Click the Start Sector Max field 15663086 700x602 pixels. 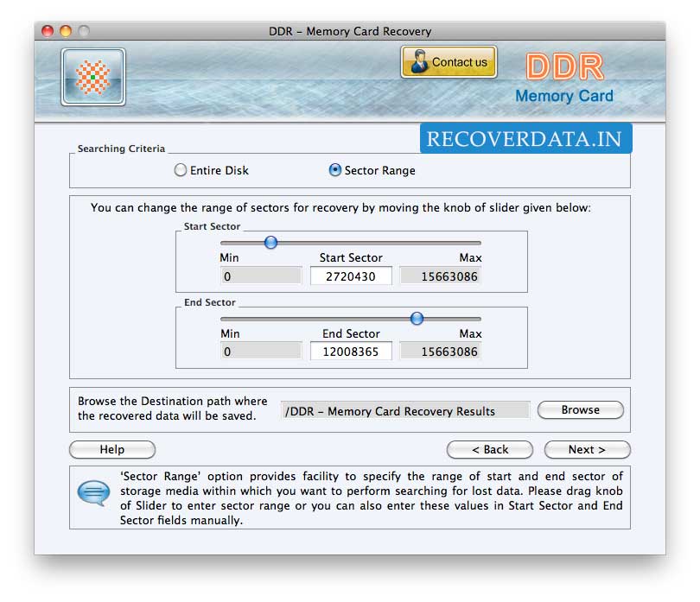coord(440,276)
